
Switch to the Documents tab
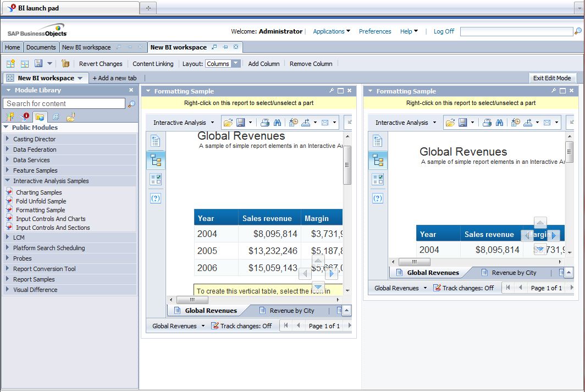pos(41,47)
